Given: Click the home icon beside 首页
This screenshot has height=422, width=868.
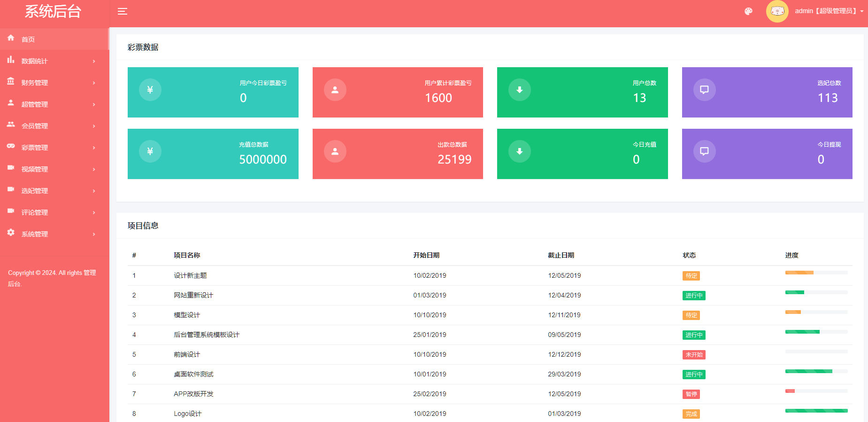Looking at the screenshot, I should 11,38.
